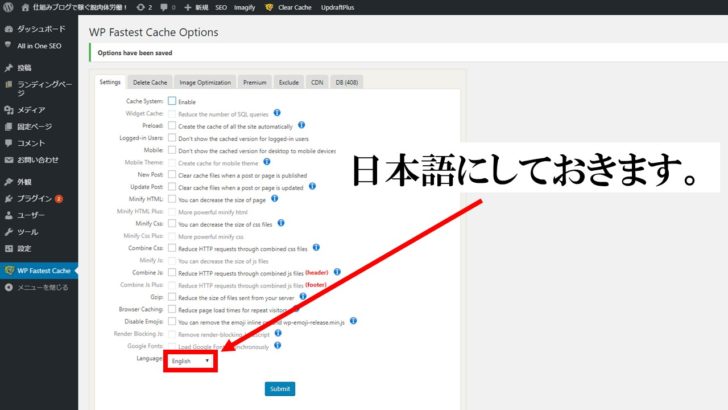Open SEO in the admin bar

[221, 7]
